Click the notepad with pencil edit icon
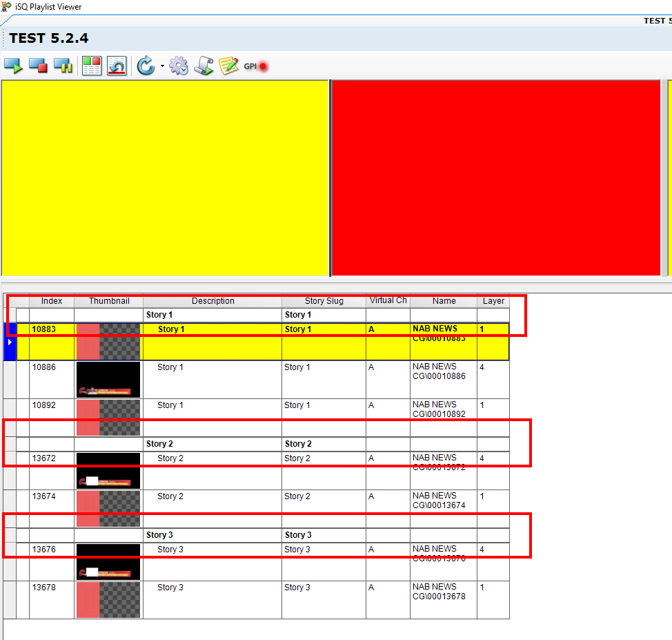Viewport: 672px width, 640px height. tap(228, 66)
